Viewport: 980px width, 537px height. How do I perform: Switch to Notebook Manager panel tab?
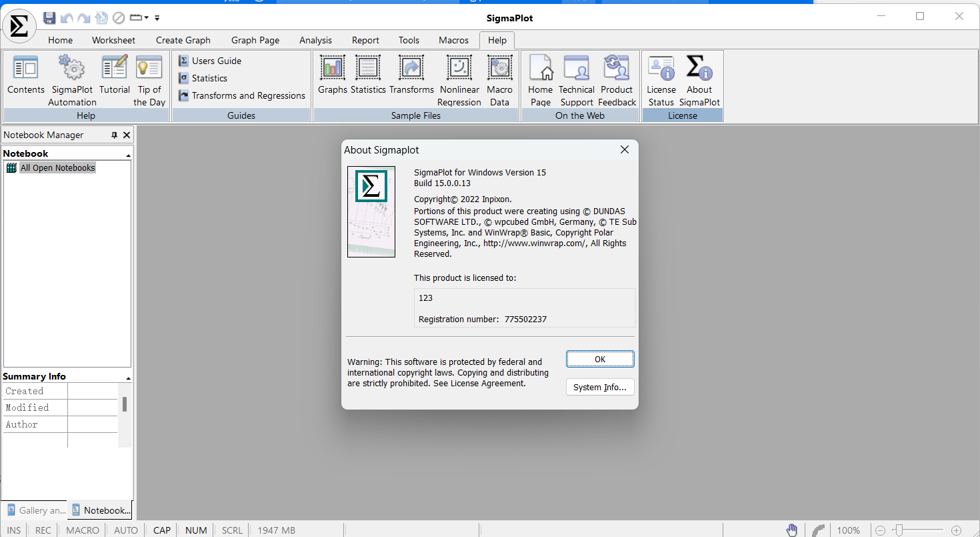[x=101, y=510]
